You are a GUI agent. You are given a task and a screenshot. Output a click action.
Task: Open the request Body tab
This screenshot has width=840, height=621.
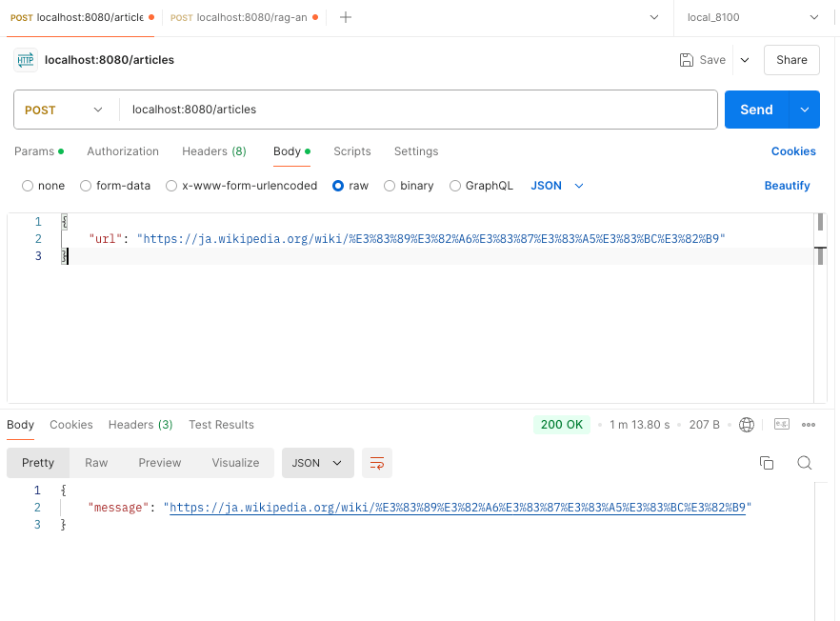pos(292,151)
